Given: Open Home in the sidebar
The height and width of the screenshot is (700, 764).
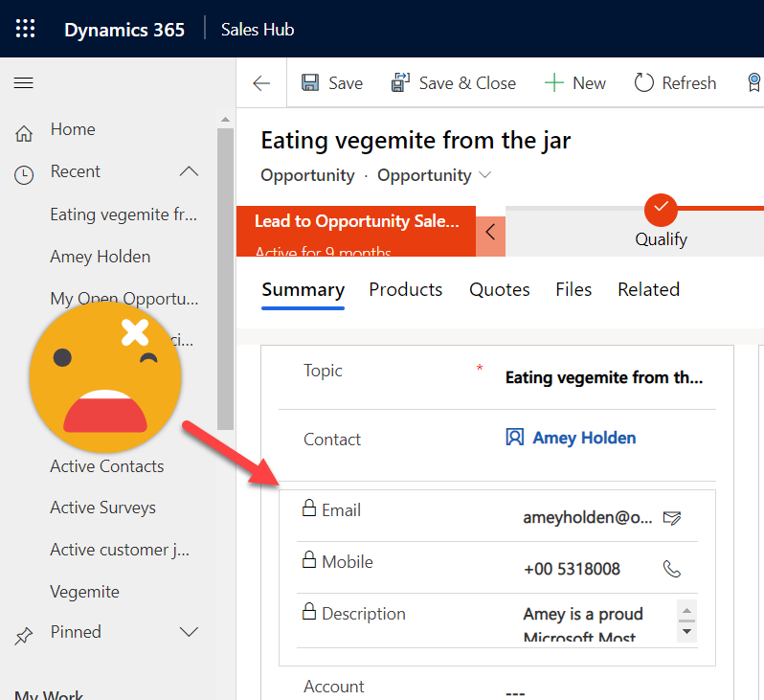Looking at the screenshot, I should coord(73,129).
